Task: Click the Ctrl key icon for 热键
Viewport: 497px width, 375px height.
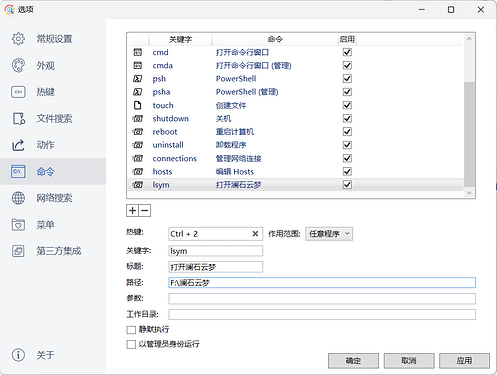Action: (18, 92)
